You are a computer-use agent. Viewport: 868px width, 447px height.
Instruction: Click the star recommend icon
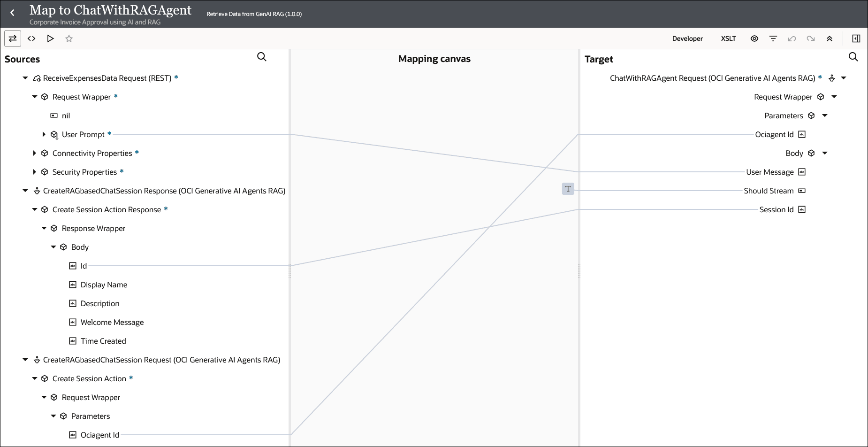pyautogui.click(x=69, y=39)
